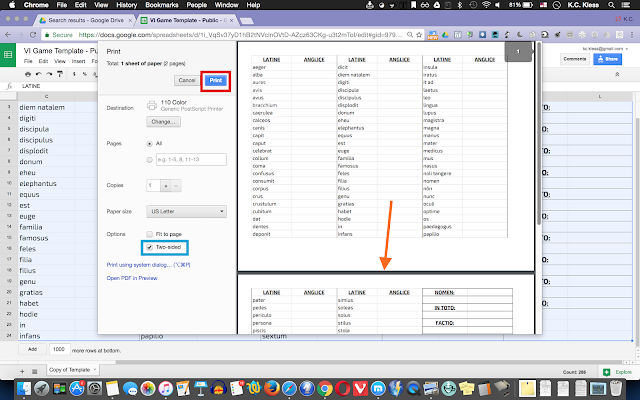Bookmark page with the star icon
The height and width of the screenshot is (400, 640).
[419, 35]
